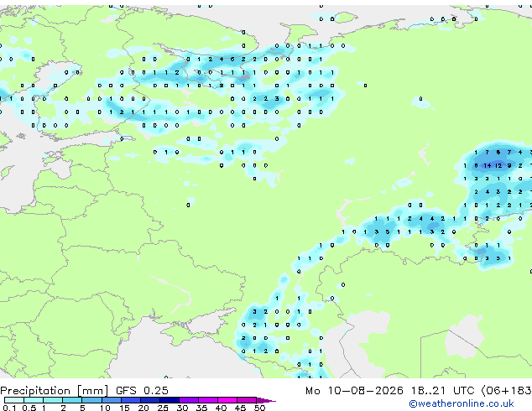Pick the 25–30 mm legend swatch
Viewport: 532px width, 411px height.
click(170, 400)
